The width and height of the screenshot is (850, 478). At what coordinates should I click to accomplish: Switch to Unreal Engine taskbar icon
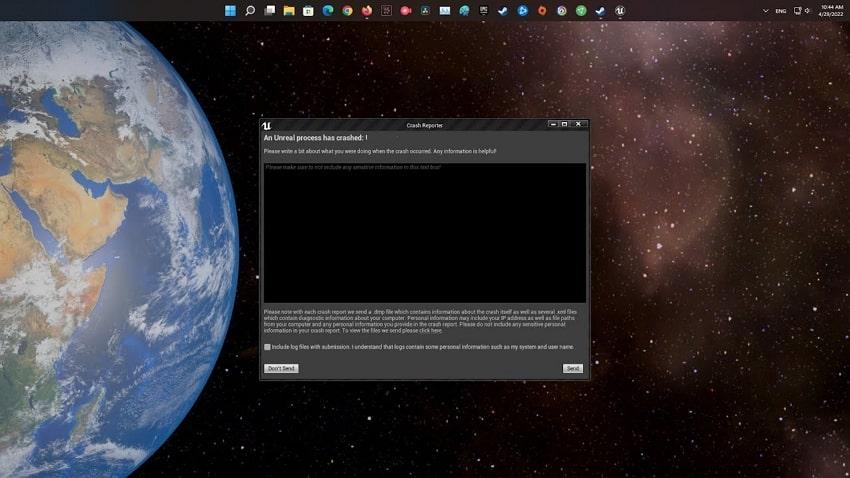click(x=620, y=11)
